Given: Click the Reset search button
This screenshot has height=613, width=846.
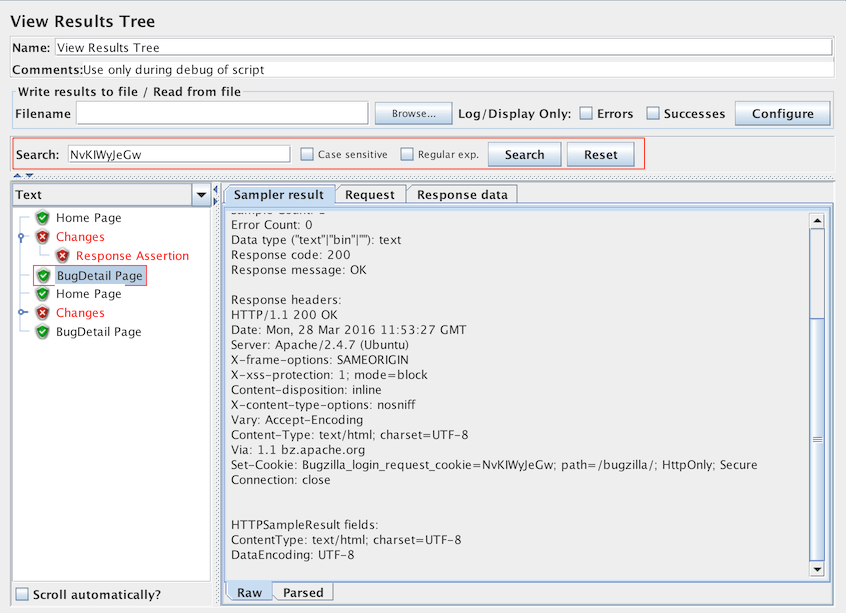Looking at the screenshot, I should click(600, 155).
